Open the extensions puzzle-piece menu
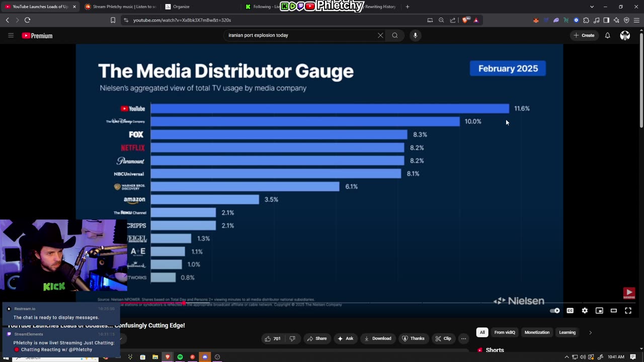644x362 pixels. [x=586, y=20]
